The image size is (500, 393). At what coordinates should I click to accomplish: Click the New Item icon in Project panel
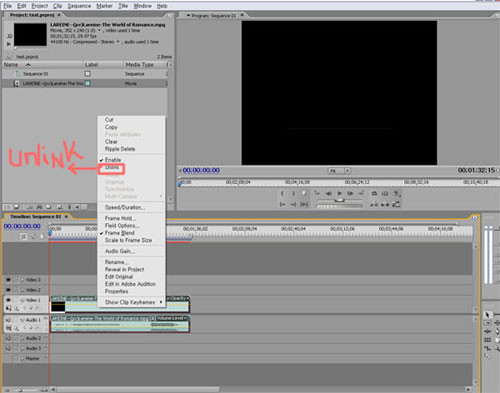tap(59, 207)
